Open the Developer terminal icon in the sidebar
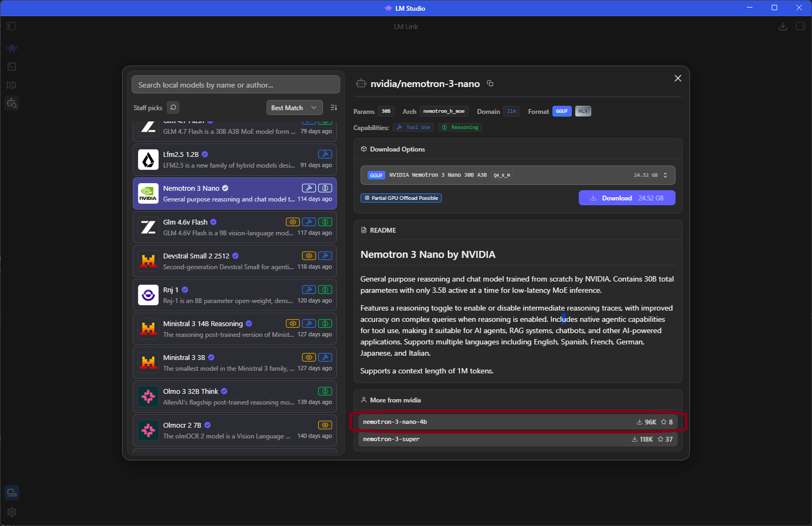Viewport: 812px width, 526px height. [x=12, y=67]
